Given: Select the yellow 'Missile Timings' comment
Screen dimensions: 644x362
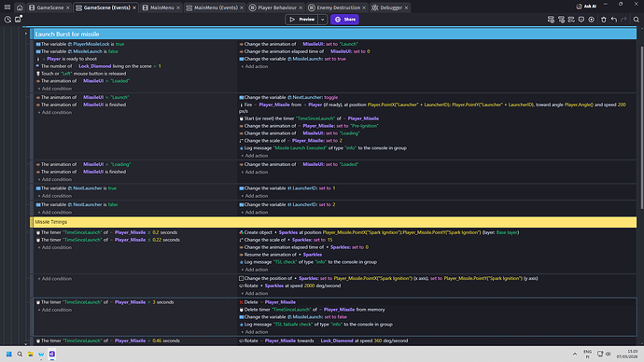Looking at the screenshot, I should tap(335, 222).
